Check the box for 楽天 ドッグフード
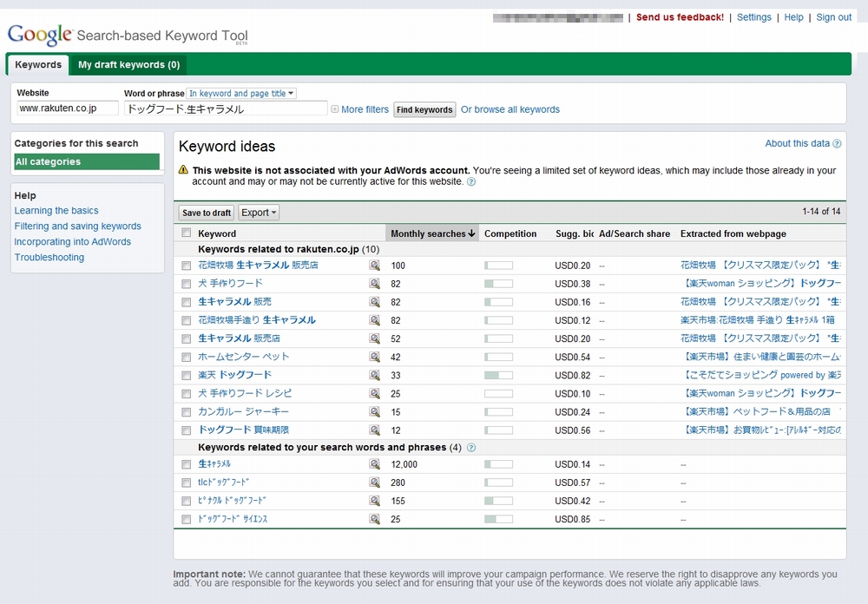The height and width of the screenshot is (604, 868). (186, 376)
